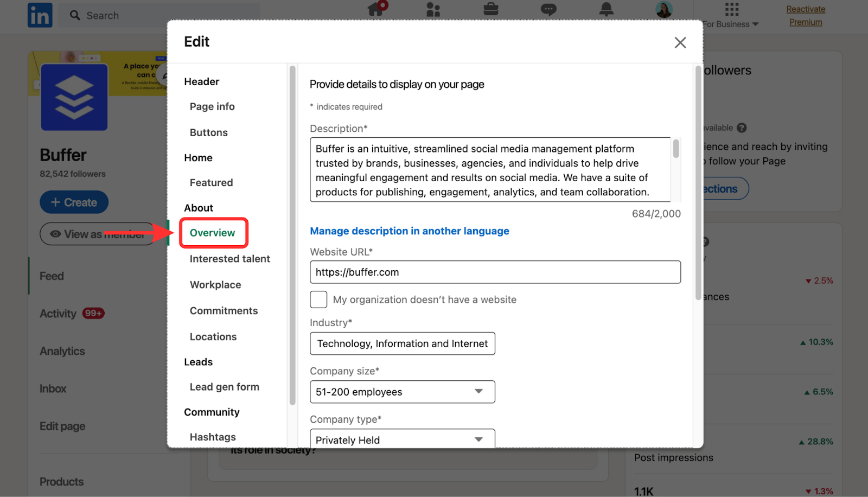Select Commitments in edit sidebar
Viewport: 868px width, 497px height.
[224, 311]
